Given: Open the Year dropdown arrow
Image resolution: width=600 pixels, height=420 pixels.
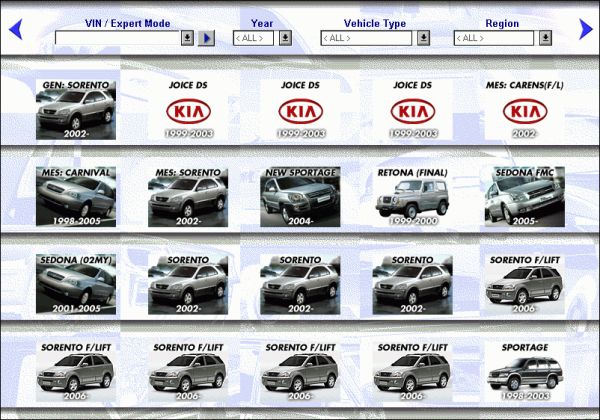Looking at the screenshot, I should click(x=285, y=38).
